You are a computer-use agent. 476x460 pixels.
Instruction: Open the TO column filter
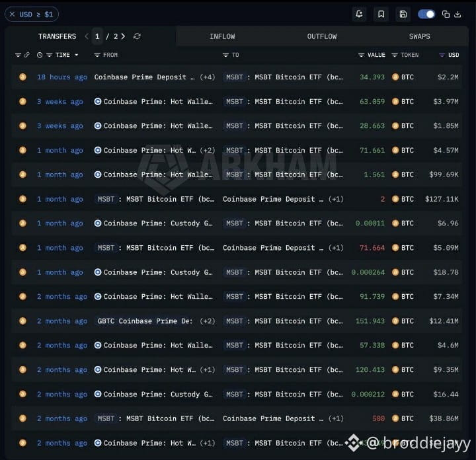225,55
